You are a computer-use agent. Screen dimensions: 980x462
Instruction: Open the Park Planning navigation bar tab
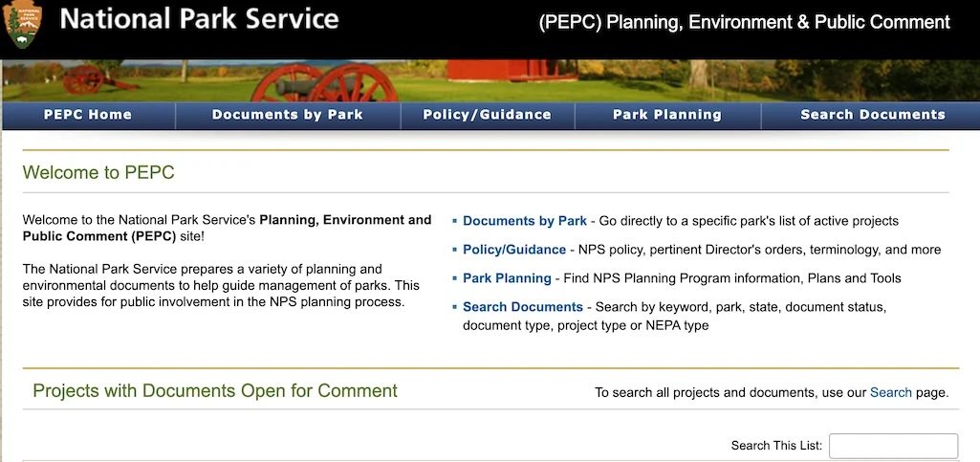point(666,115)
